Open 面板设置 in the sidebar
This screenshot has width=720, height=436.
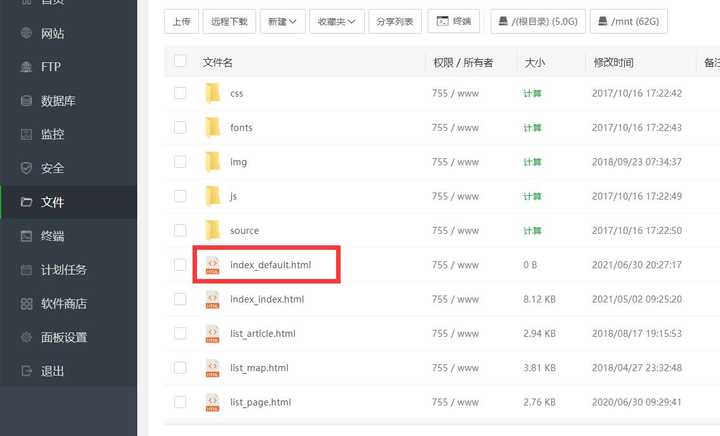[x=68, y=337]
